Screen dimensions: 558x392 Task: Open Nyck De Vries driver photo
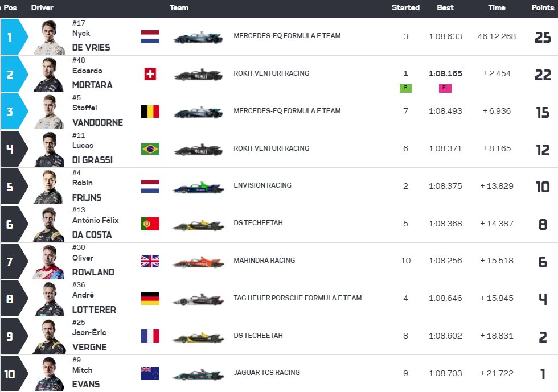49,37
